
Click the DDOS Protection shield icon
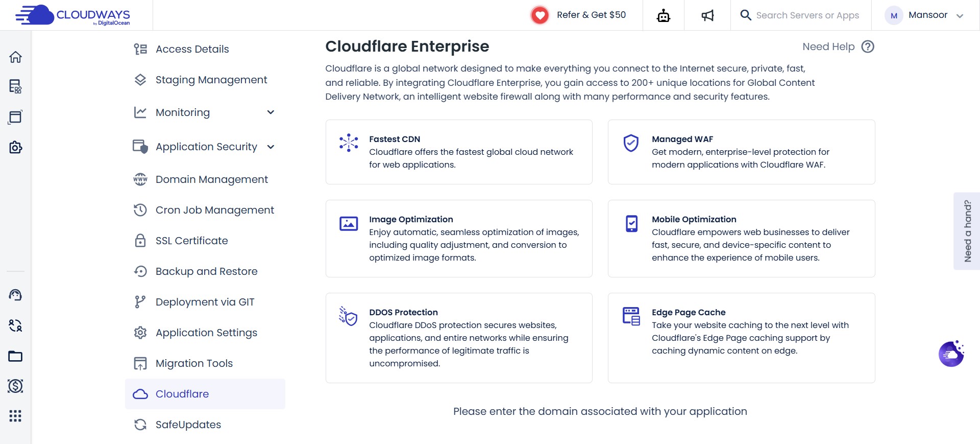click(348, 316)
